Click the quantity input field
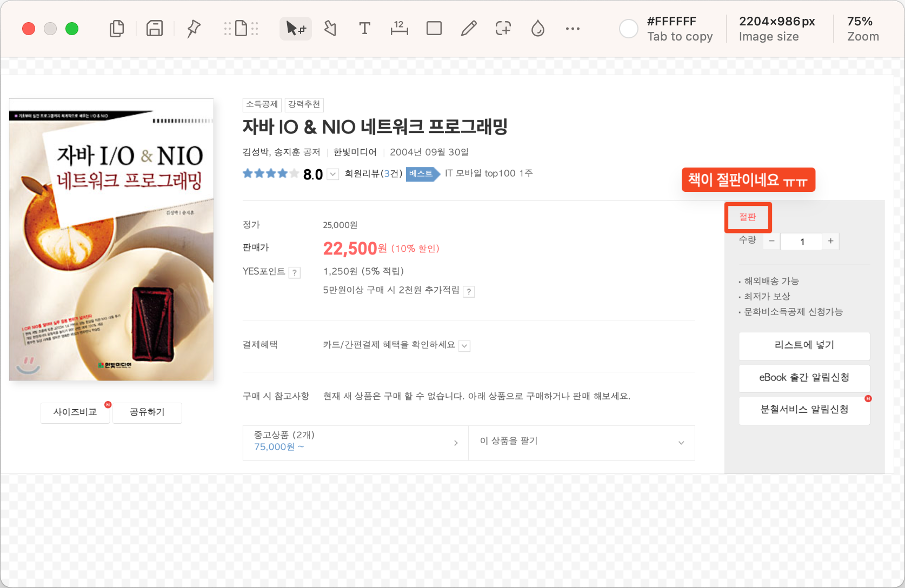The width and height of the screenshot is (905, 588). pos(801,242)
